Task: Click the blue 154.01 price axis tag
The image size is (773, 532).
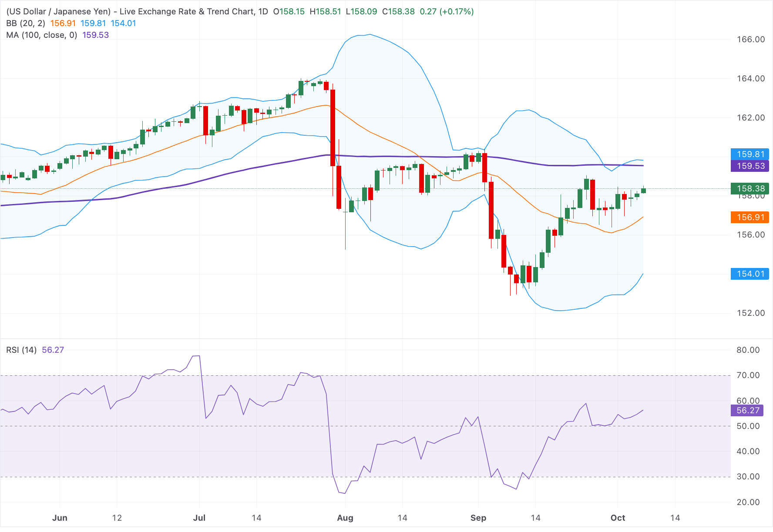Action: [750, 274]
